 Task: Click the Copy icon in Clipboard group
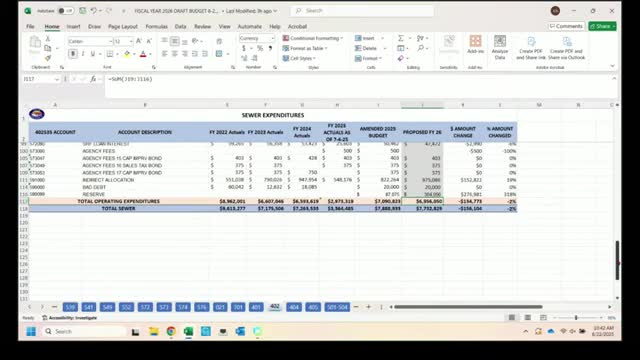pyautogui.click(x=48, y=48)
